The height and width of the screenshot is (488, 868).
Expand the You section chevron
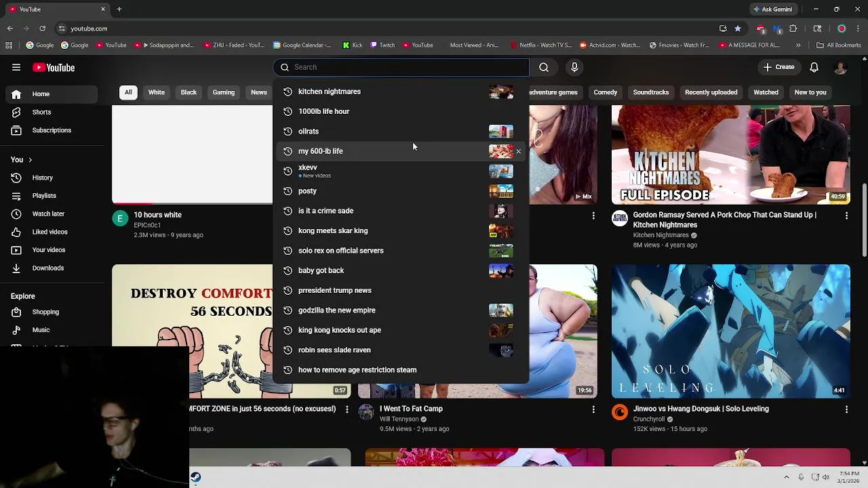[30, 160]
